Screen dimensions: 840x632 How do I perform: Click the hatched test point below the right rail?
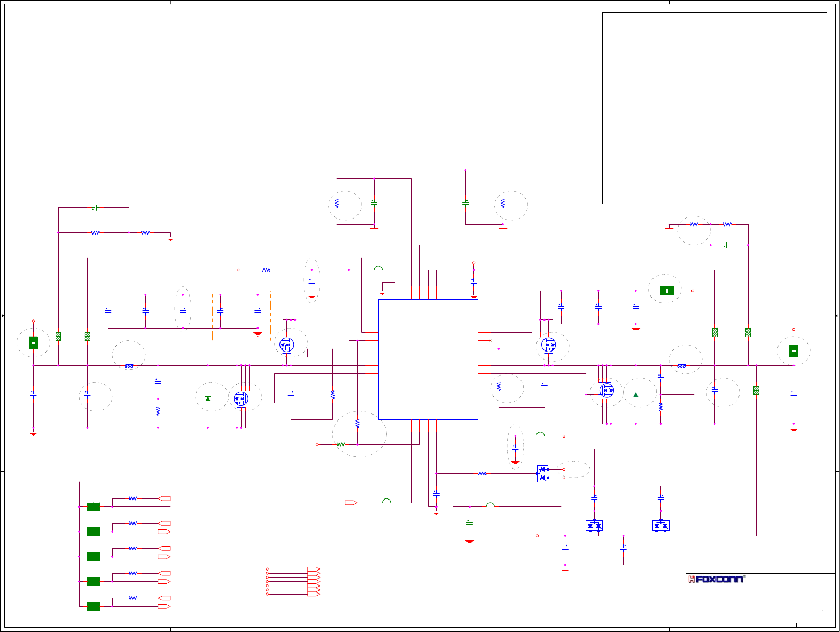pyautogui.click(x=756, y=391)
